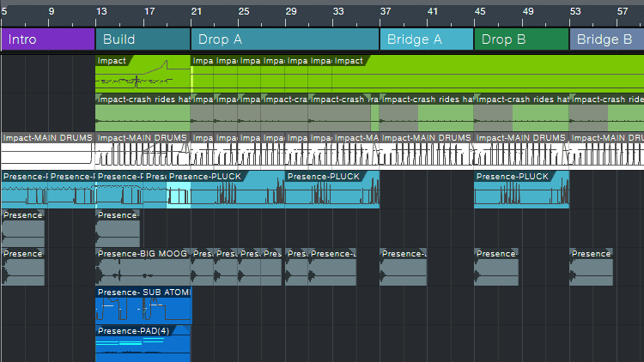Click bar 25 on the timeline ruler
644x362 pixels.
click(x=244, y=11)
